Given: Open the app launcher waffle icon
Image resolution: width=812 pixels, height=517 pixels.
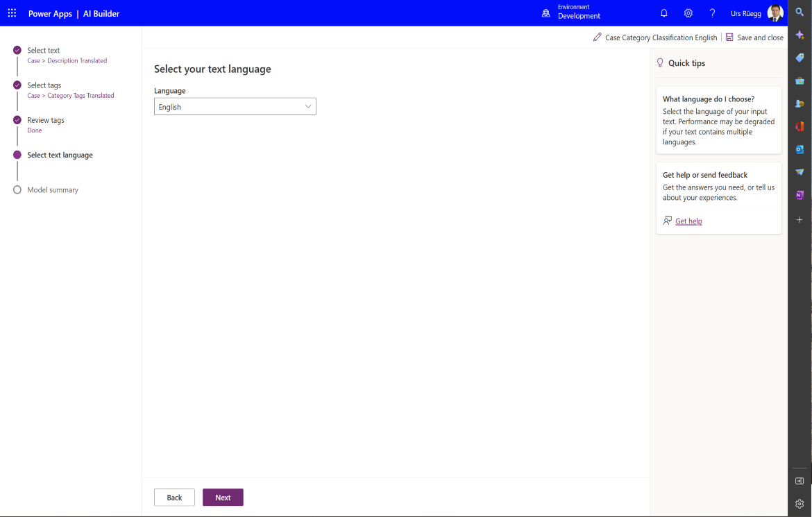Looking at the screenshot, I should 12,13.
